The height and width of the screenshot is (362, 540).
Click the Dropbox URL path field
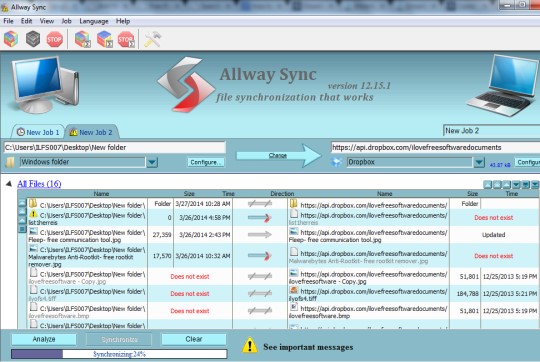tap(435, 147)
